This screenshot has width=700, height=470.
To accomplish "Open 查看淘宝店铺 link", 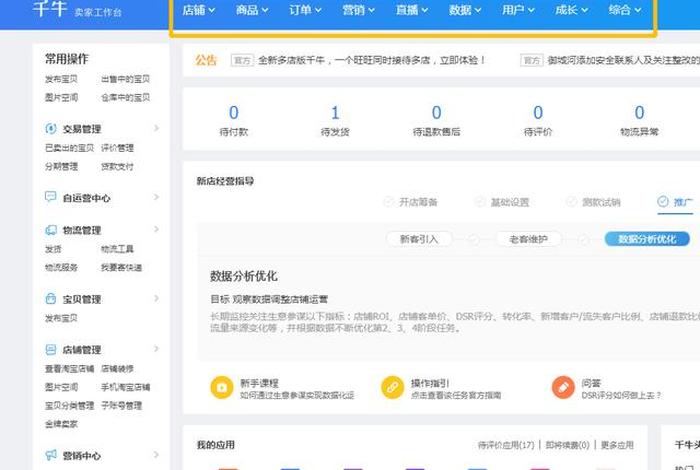I will click(69, 369).
